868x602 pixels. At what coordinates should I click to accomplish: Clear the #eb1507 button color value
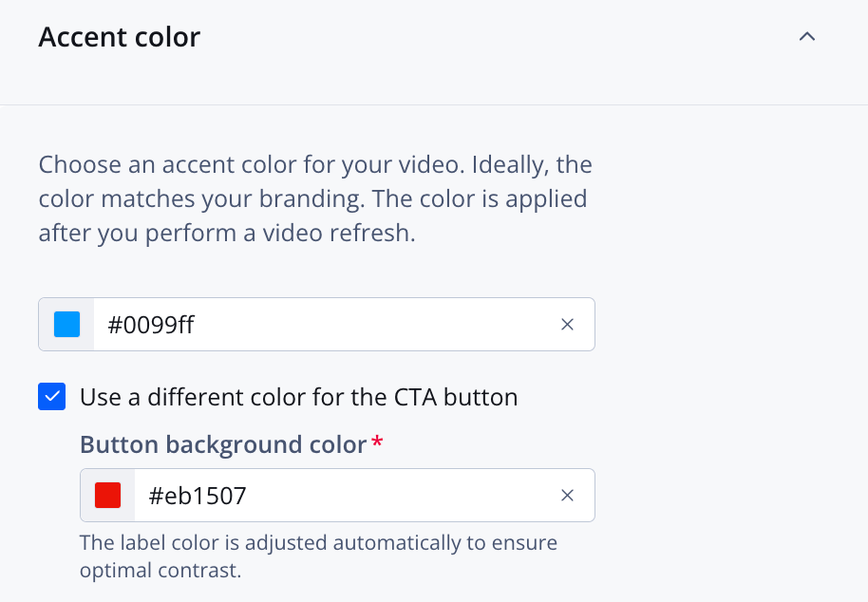point(567,496)
